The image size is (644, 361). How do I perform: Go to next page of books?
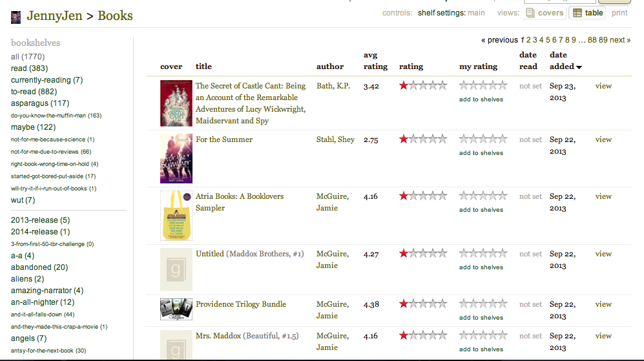620,40
